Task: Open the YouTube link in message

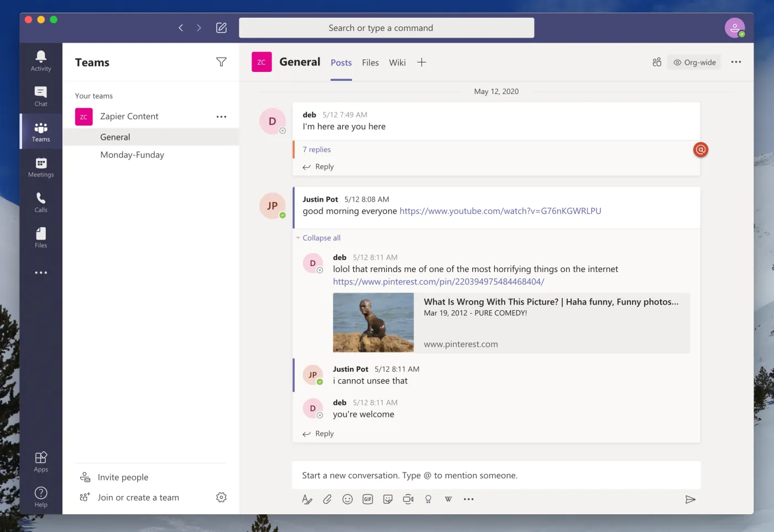Action: 500,211
